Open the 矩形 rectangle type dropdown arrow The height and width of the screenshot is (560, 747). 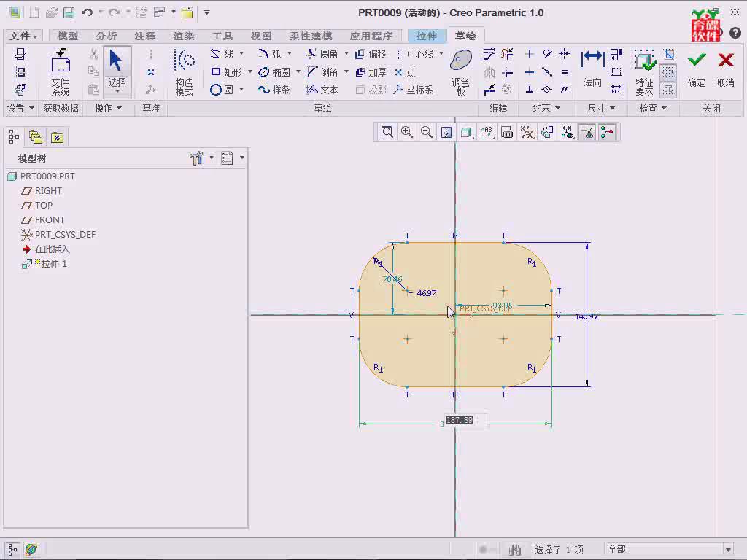coord(249,72)
